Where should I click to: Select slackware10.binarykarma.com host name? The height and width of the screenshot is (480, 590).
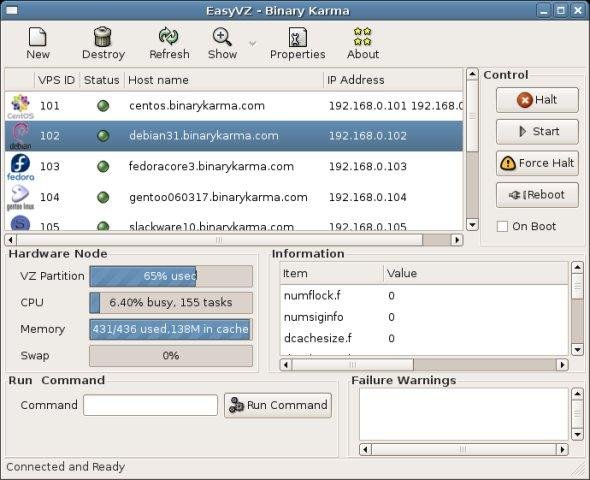[x=211, y=226]
